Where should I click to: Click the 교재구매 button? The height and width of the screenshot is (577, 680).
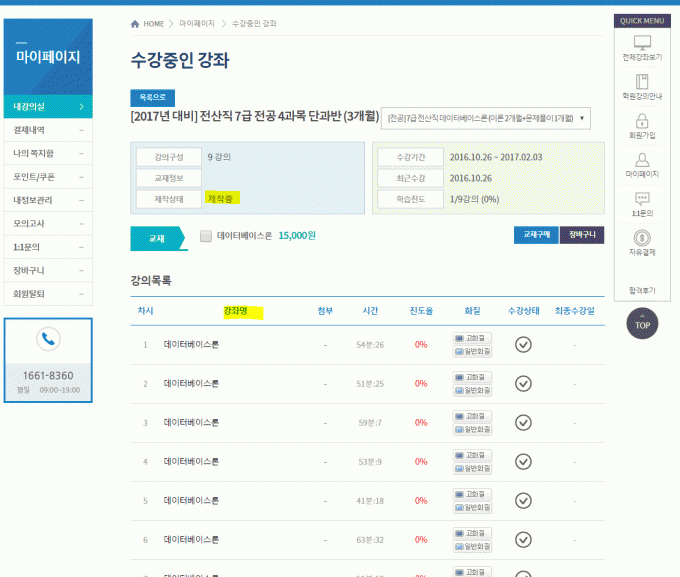[535, 235]
